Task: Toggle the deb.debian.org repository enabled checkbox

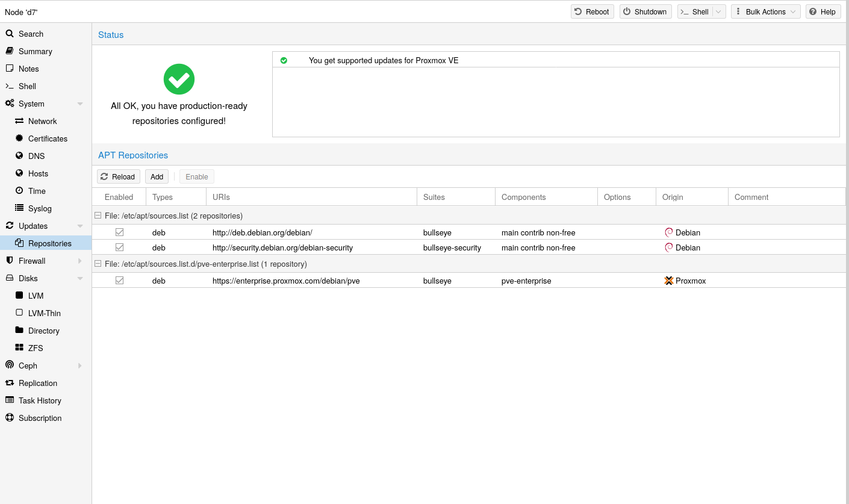Action: click(119, 232)
